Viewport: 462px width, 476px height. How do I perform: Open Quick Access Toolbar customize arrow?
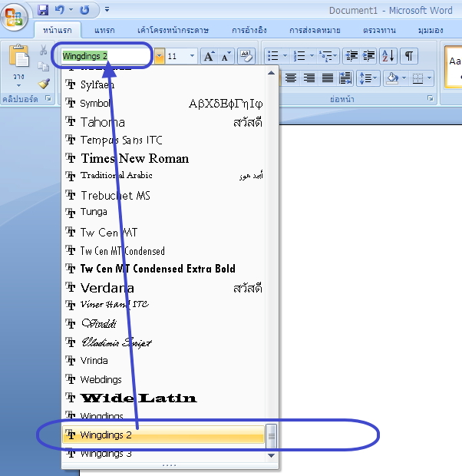tap(107, 10)
